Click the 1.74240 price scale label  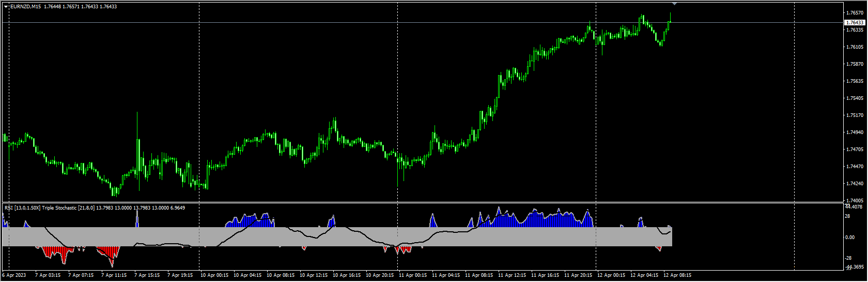pyautogui.click(x=855, y=184)
